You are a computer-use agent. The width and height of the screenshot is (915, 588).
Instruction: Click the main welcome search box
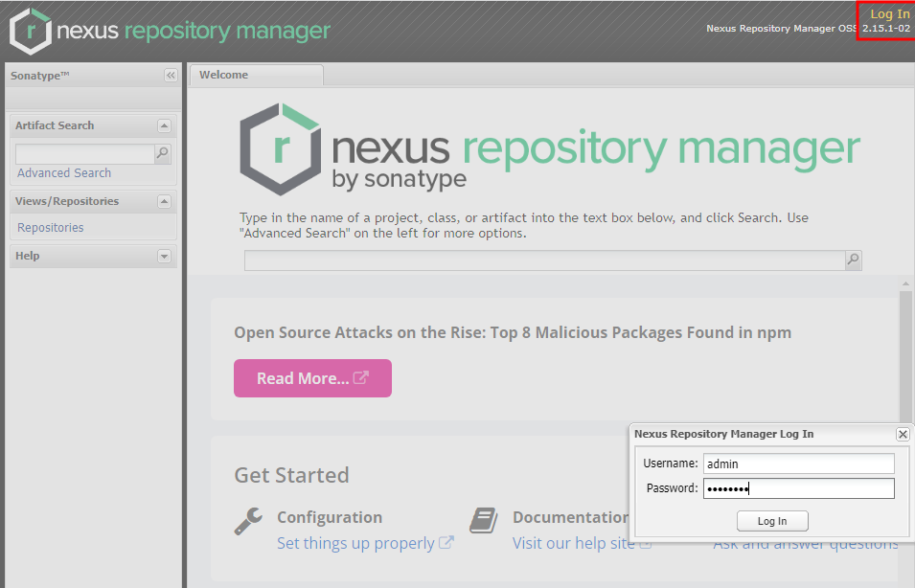pos(545,260)
